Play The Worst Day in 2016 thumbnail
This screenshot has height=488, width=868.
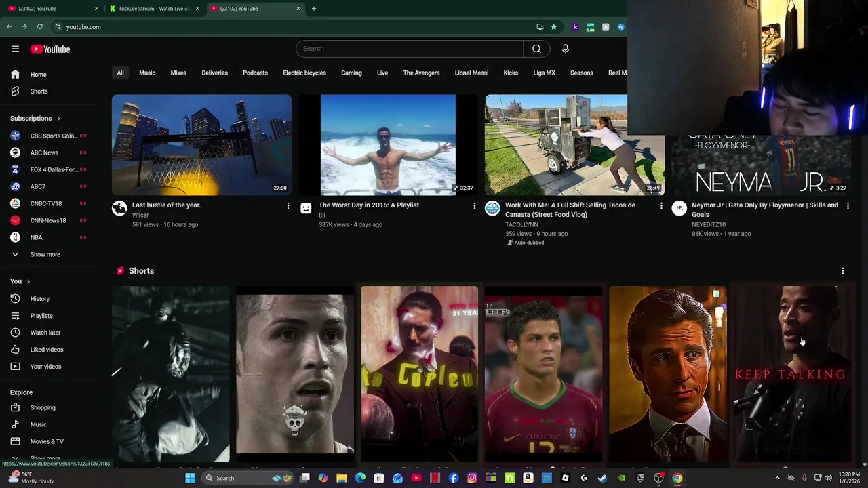coord(389,145)
